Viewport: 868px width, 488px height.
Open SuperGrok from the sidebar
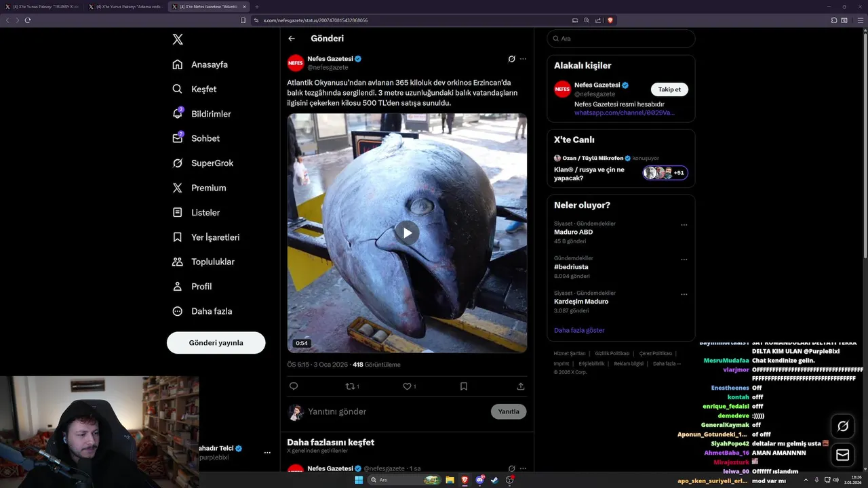click(x=203, y=163)
